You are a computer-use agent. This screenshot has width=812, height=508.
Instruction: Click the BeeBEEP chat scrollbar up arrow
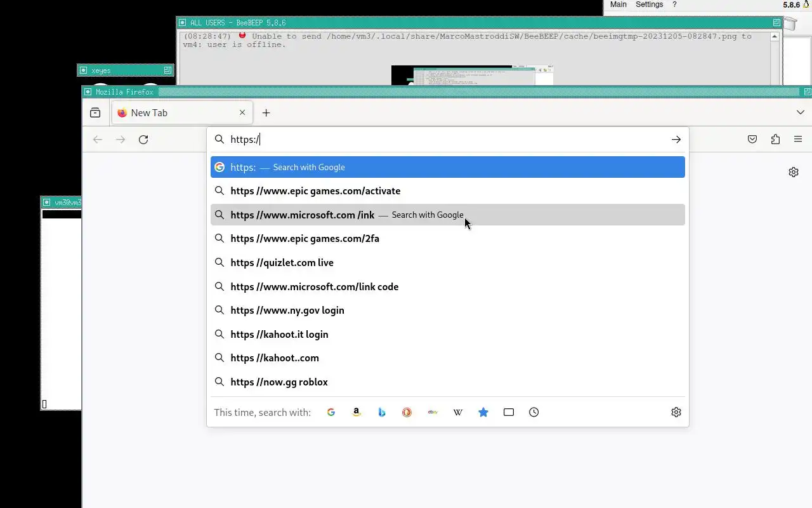coord(775,37)
